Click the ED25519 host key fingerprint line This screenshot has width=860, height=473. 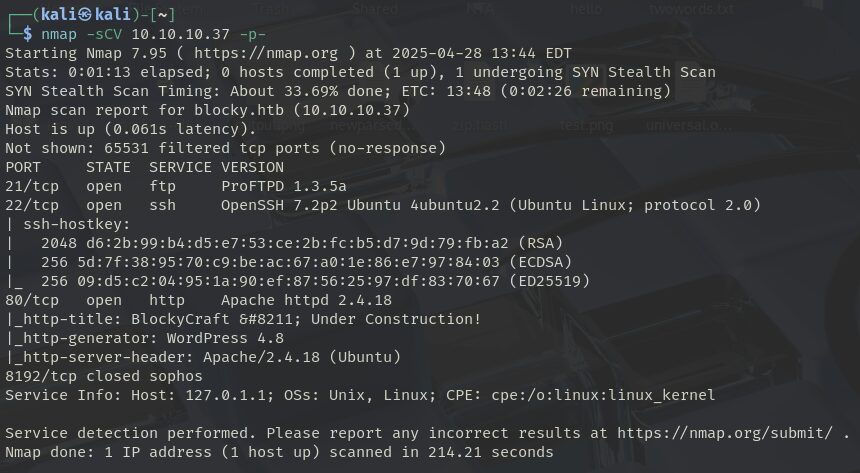tap(298, 281)
